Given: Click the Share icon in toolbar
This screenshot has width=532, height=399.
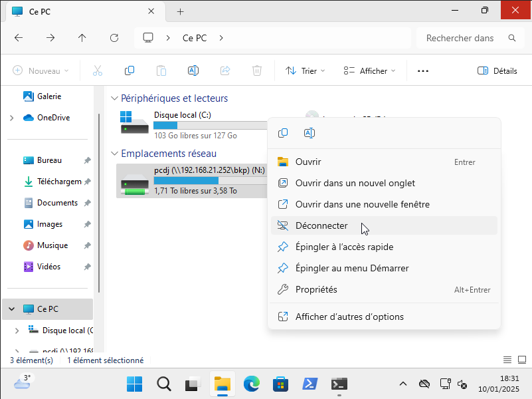Looking at the screenshot, I should tap(225, 70).
